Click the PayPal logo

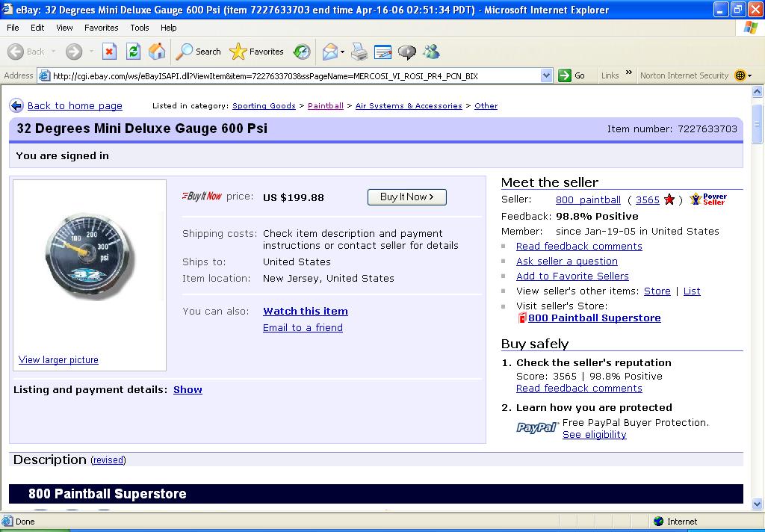pos(537,427)
